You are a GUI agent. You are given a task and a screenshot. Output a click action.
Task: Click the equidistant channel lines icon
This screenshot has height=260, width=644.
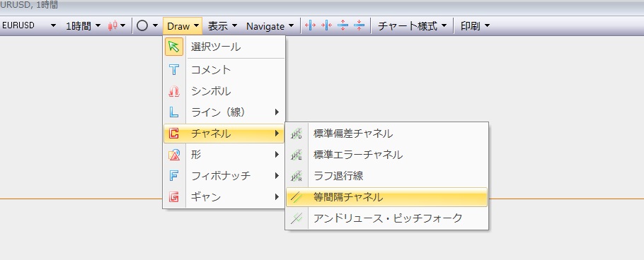(x=296, y=197)
